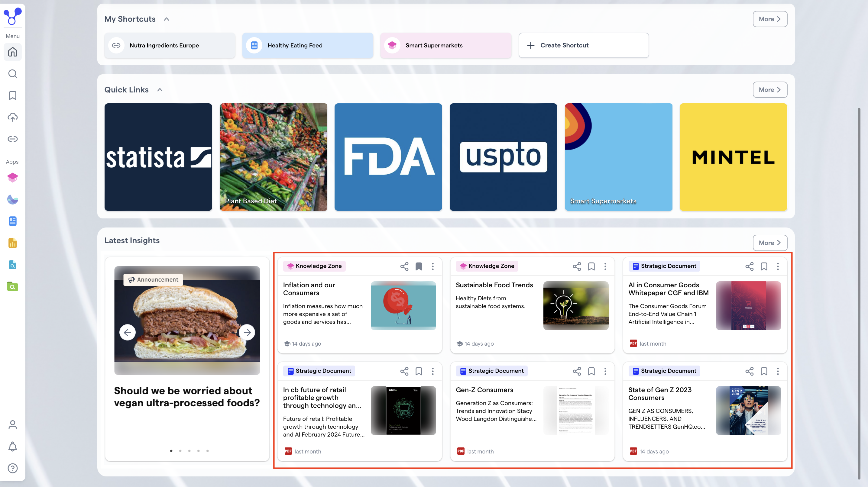
Task: Click More in Quick Links section
Action: [769, 90]
